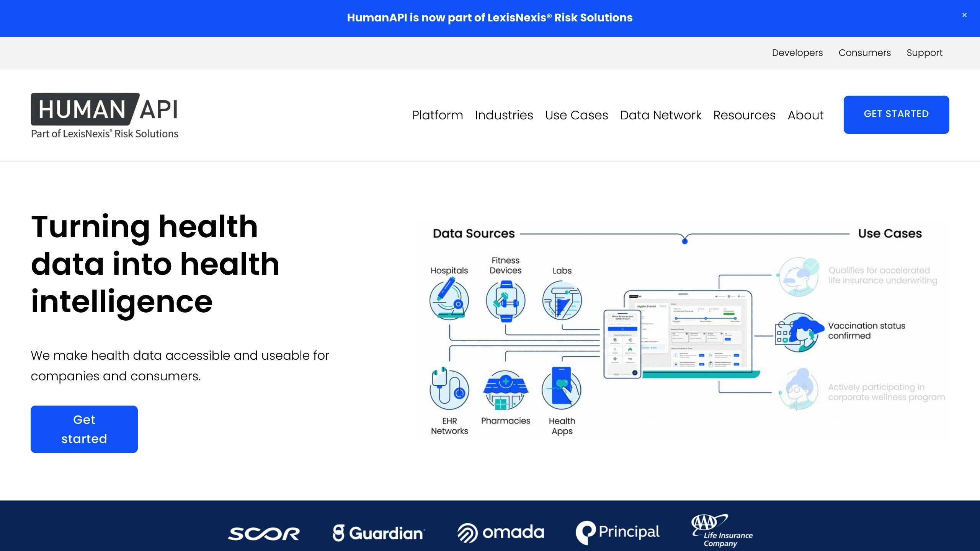Open the Consumers link
The width and height of the screenshot is (980, 551).
coord(864,53)
